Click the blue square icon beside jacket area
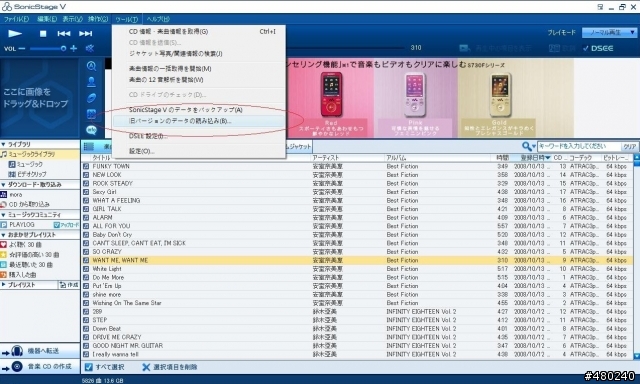Image resolution: width=640 pixels, height=384 pixels. [91, 114]
